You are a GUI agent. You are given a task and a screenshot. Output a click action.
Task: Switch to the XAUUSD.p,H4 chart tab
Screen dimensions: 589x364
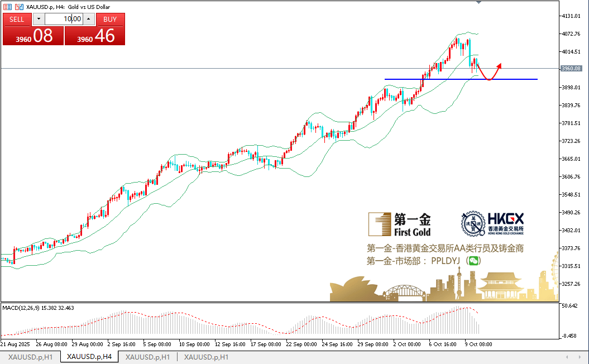(x=89, y=357)
